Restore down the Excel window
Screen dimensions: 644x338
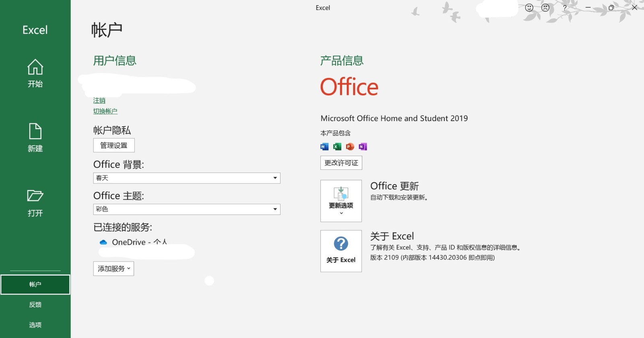pos(611,8)
